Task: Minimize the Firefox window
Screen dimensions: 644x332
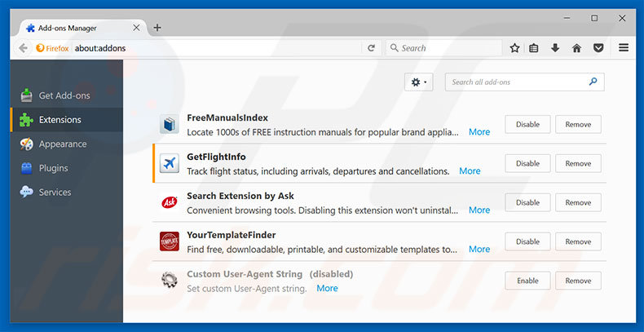Action: pos(567,19)
